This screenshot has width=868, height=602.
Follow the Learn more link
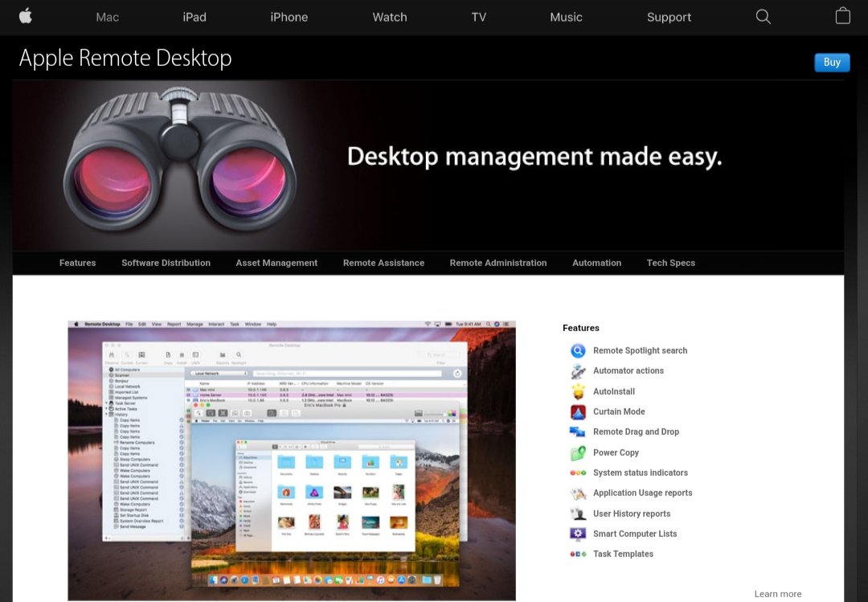click(778, 594)
